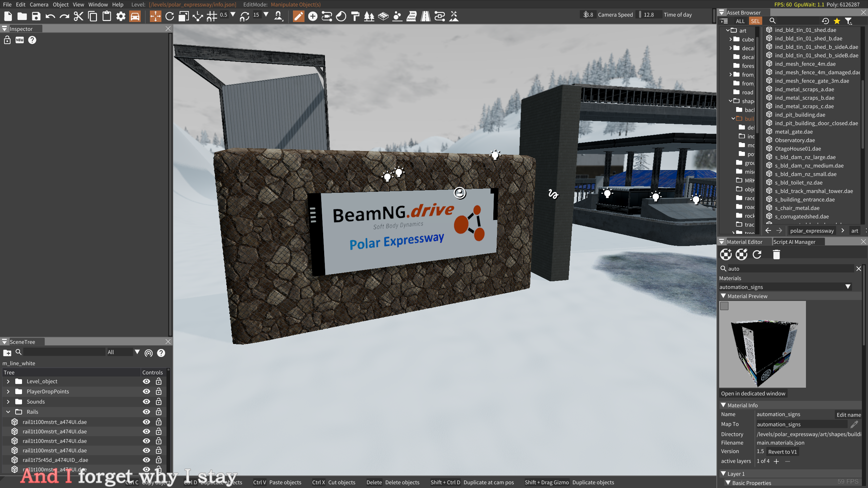868x488 pixels.
Task: Collapse the Rails folder in SceneTree
Action: tap(8, 412)
